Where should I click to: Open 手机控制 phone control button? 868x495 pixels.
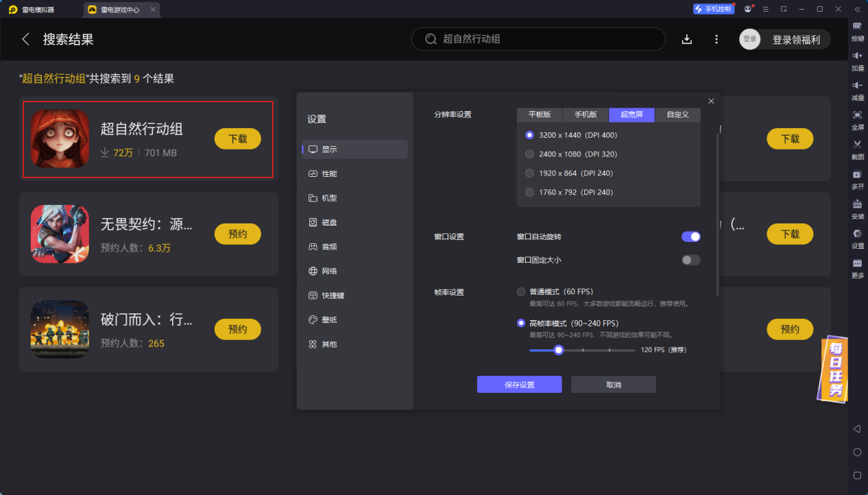(713, 9)
